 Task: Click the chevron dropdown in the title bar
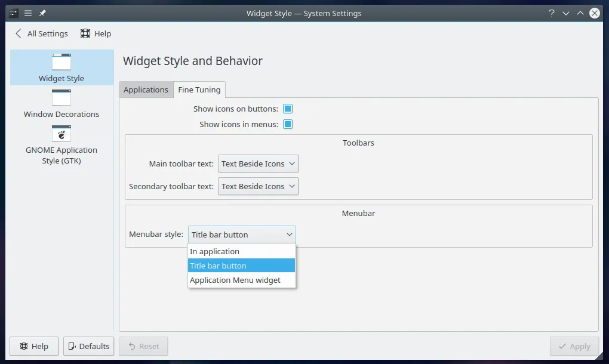pyautogui.click(x=565, y=13)
